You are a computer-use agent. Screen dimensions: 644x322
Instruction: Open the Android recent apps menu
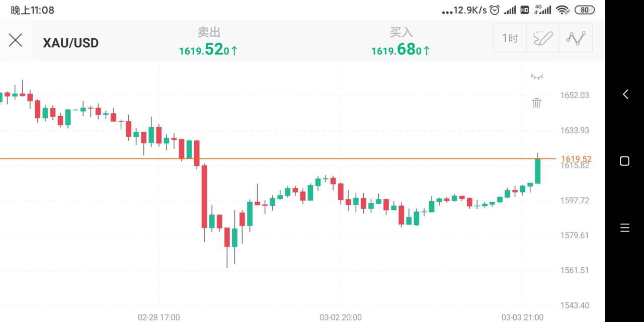tap(625, 228)
